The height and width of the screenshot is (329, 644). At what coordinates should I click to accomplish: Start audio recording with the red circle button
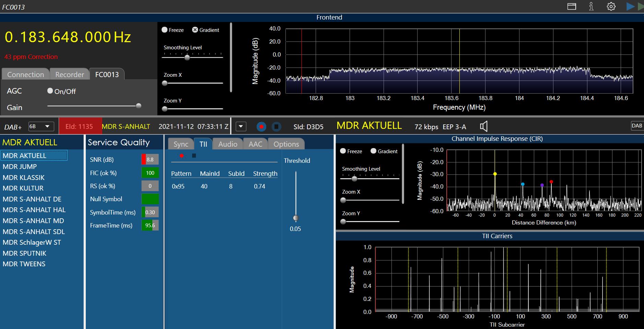(x=261, y=127)
